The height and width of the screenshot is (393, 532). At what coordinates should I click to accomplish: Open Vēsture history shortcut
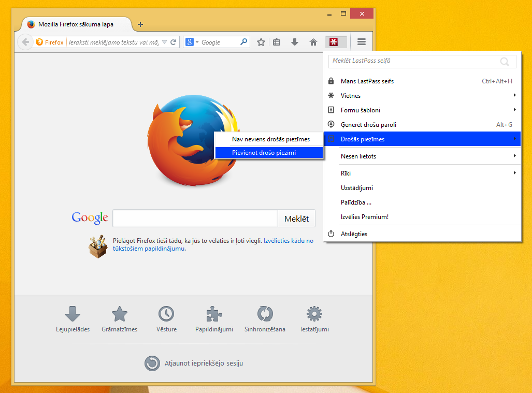[166, 319]
